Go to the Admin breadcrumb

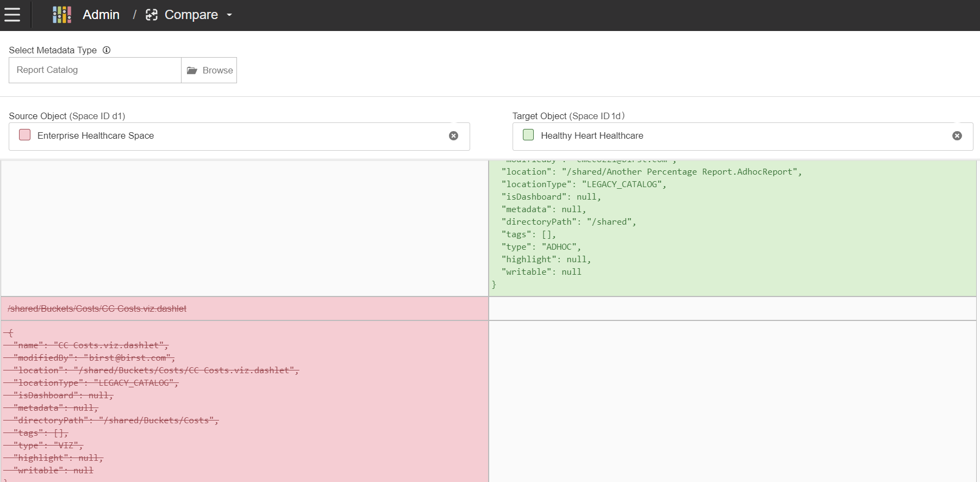click(x=101, y=15)
